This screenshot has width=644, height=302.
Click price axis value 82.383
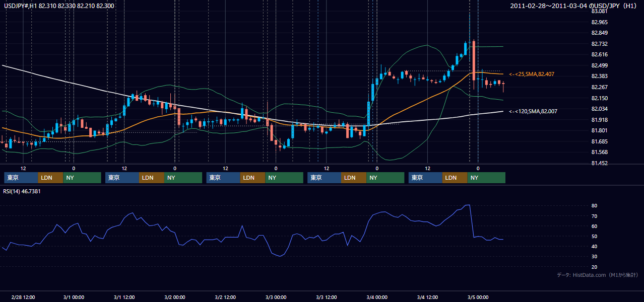coord(599,76)
